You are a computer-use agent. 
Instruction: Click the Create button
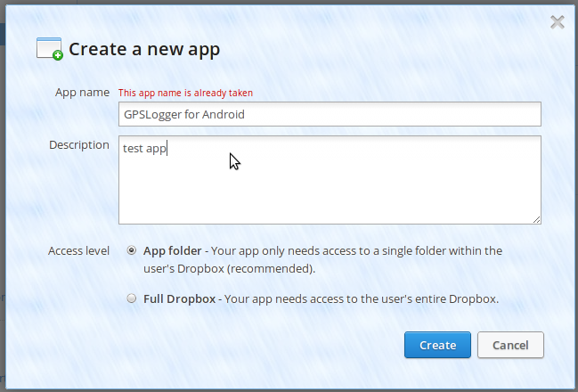[x=437, y=345]
